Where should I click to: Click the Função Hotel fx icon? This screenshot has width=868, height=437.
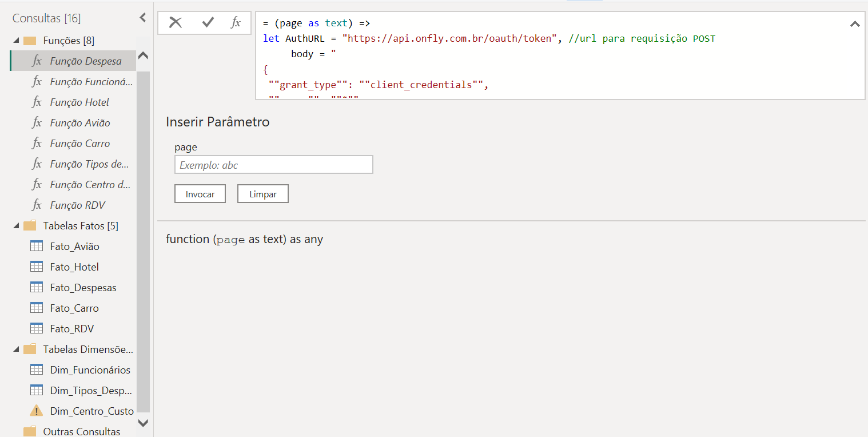click(37, 102)
